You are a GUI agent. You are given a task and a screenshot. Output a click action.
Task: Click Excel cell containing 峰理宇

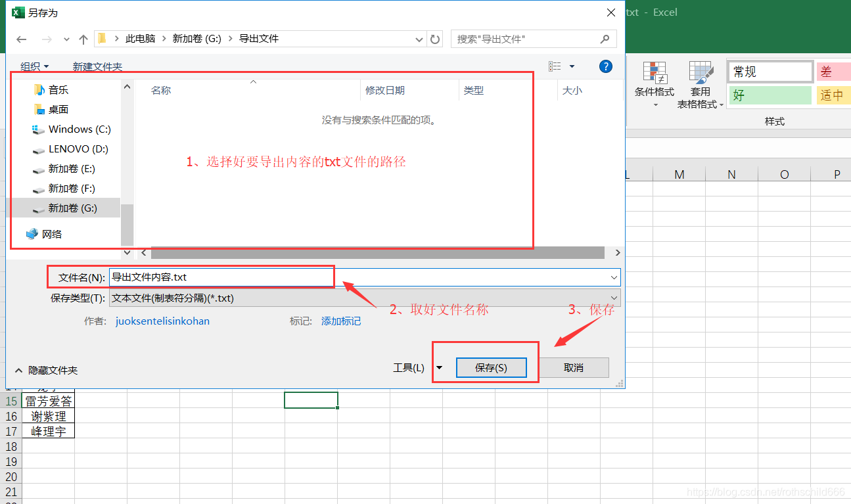(x=48, y=432)
